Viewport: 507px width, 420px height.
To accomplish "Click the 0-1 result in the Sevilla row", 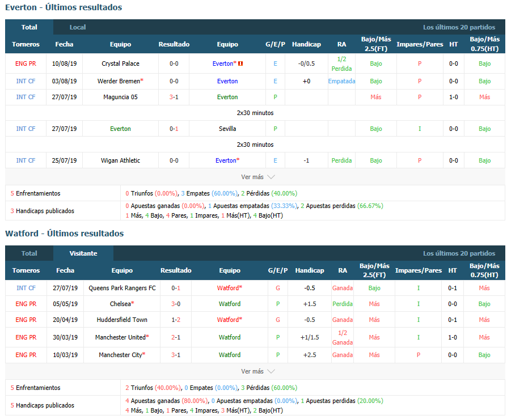I will coord(174,129).
